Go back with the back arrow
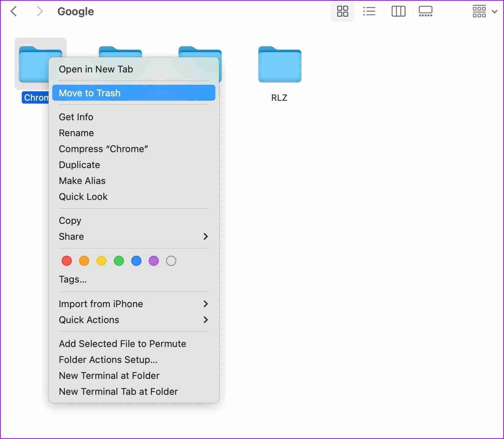Screen dimensions: 504x439 point(14,12)
